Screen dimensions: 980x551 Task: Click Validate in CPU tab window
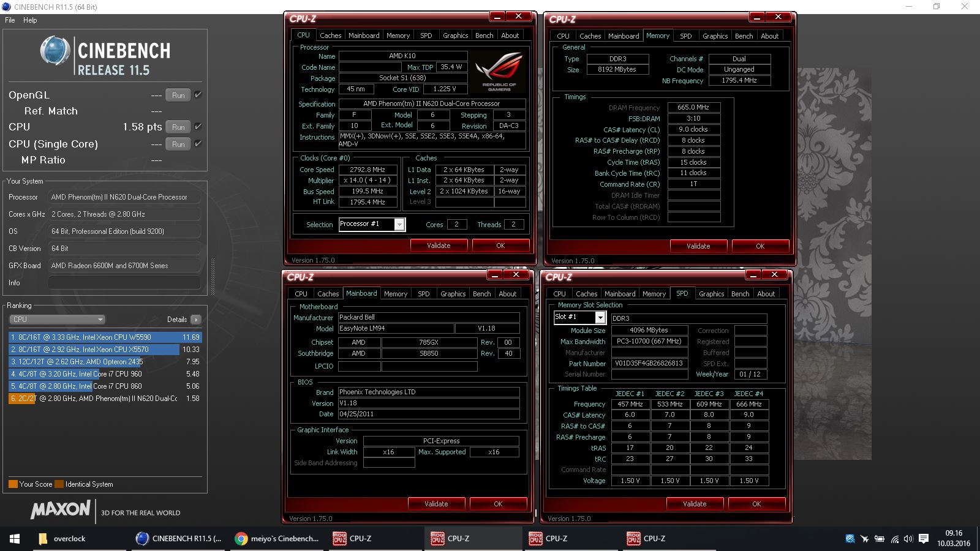click(x=439, y=246)
